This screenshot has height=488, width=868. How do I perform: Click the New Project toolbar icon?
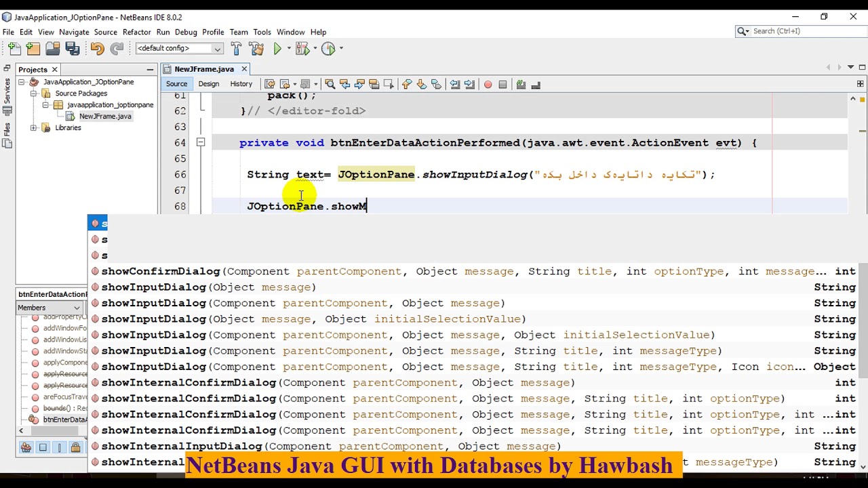click(x=33, y=49)
